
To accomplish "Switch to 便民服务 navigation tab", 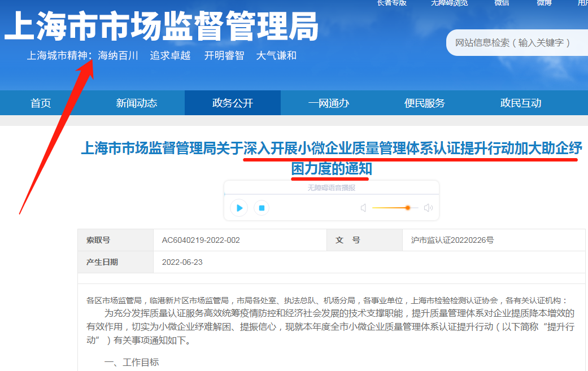I will coord(425,103).
